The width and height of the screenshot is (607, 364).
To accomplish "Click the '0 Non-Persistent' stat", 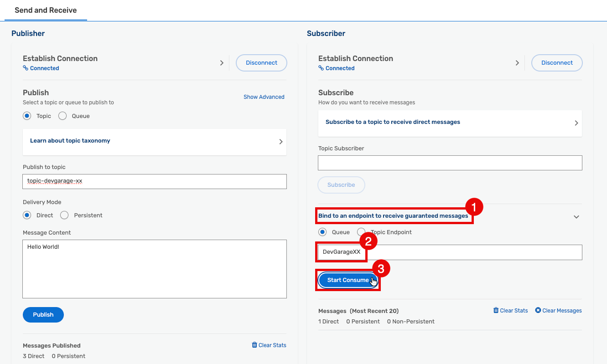I will click(411, 322).
